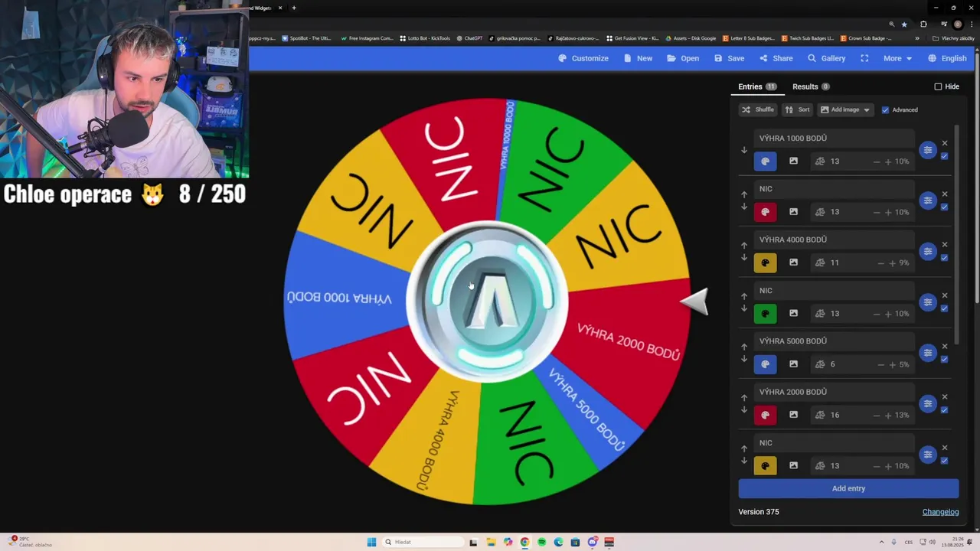Enter fullscreen mode via expand icon
This screenshot has width=980, height=551.
[864, 58]
